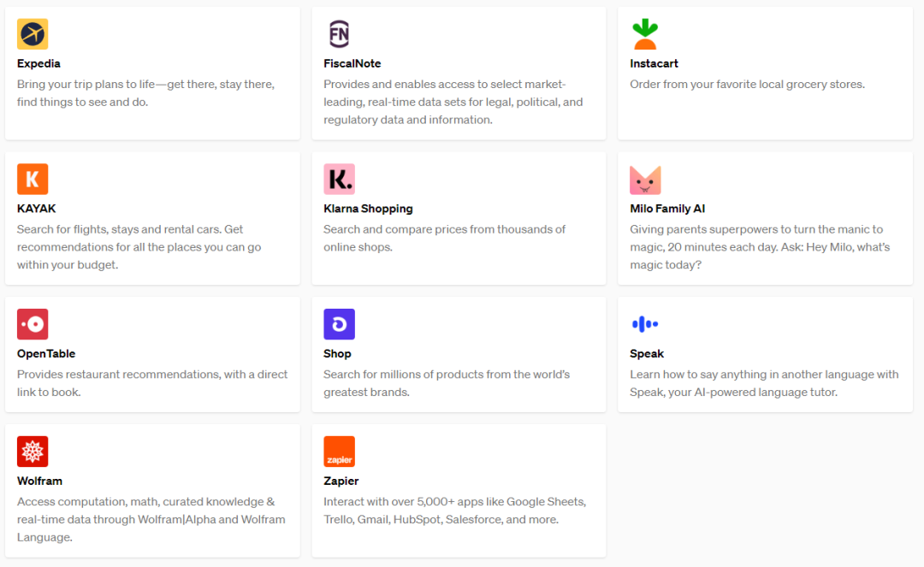
Task: Click the OpenTable description text
Action: point(152,383)
